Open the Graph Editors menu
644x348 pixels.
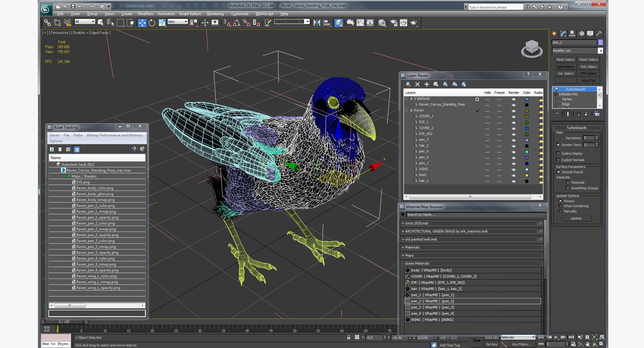190,14
